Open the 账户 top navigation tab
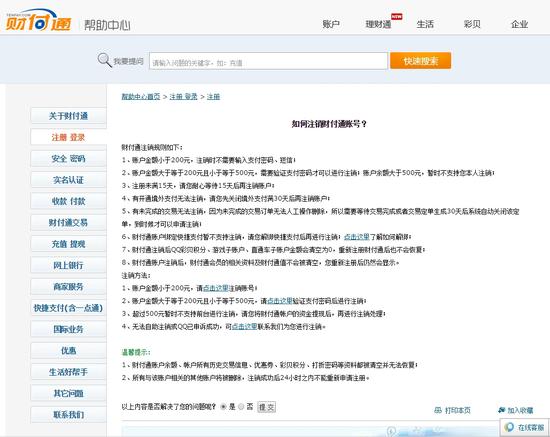Image resolution: width=550 pixels, height=437 pixels. (331, 24)
